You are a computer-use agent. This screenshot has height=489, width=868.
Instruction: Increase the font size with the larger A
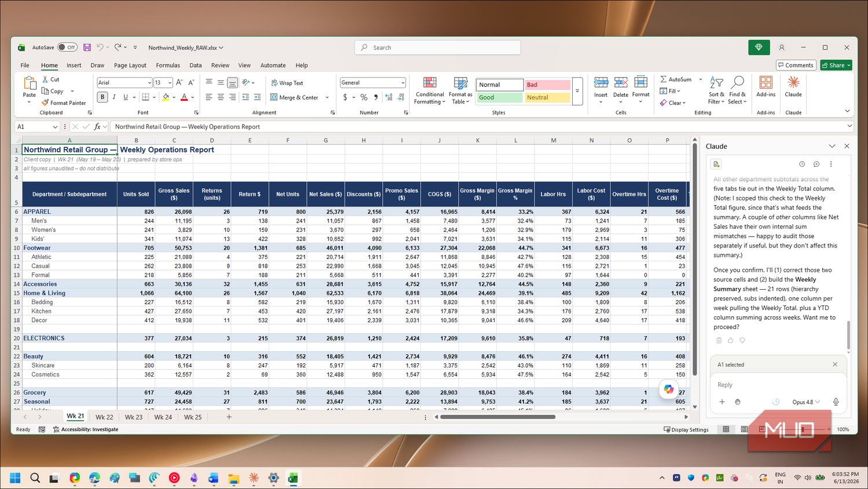[180, 83]
